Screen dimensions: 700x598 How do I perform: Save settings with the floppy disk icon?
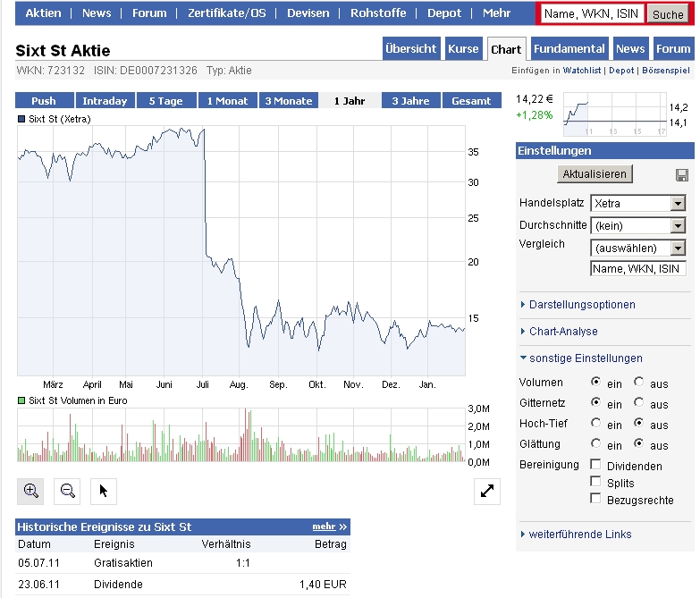click(x=682, y=175)
